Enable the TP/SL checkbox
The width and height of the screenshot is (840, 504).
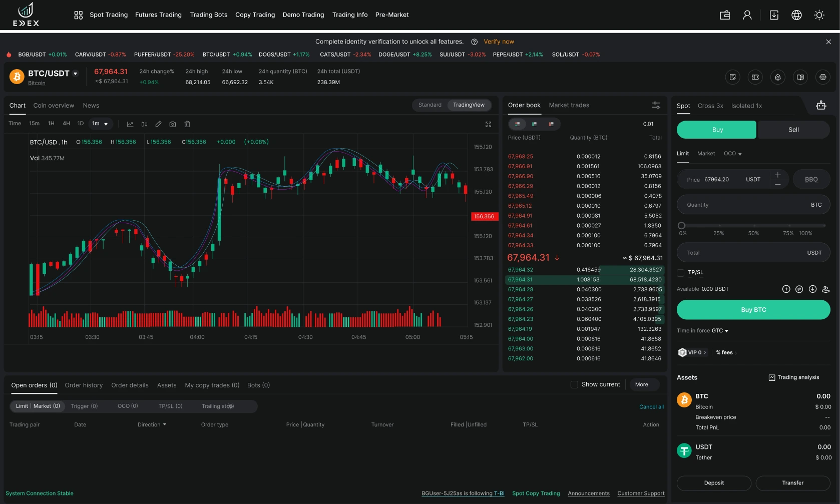[x=680, y=273]
